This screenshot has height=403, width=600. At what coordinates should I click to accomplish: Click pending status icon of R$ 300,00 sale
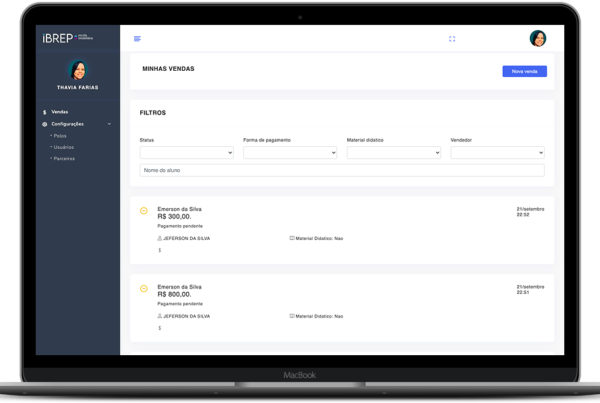(144, 210)
